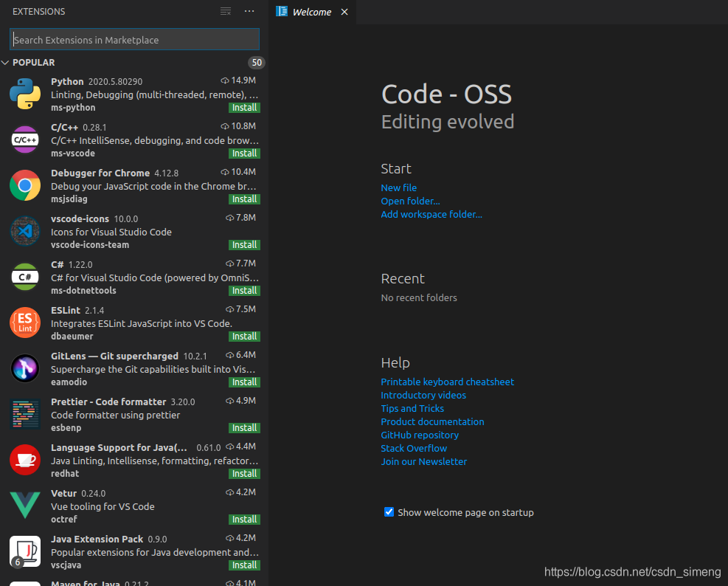Screen dimensions: 728x586
Task: Click Join our Newsletter link
Action: pos(424,462)
